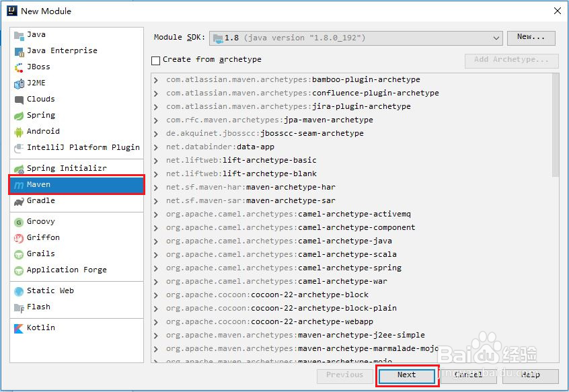Select camel-archetype-war row
Viewport: 569px width, 392px height.
pyautogui.click(x=351, y=281)
